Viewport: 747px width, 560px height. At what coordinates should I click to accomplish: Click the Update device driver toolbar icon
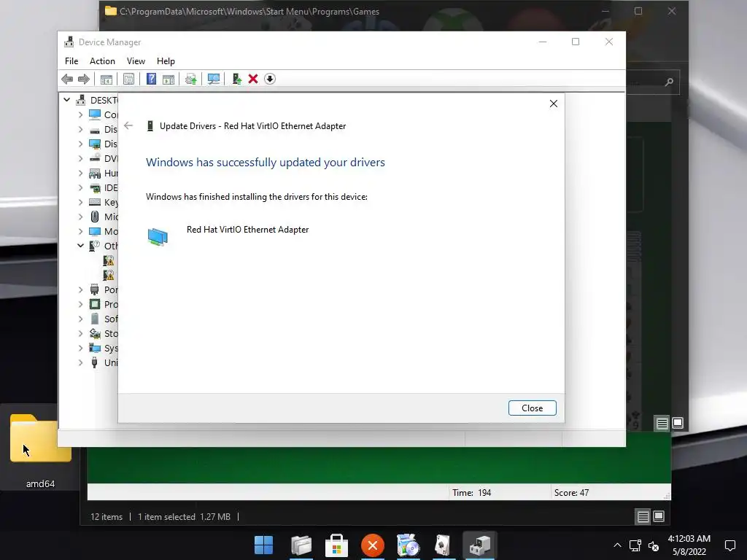coord(191,79)
